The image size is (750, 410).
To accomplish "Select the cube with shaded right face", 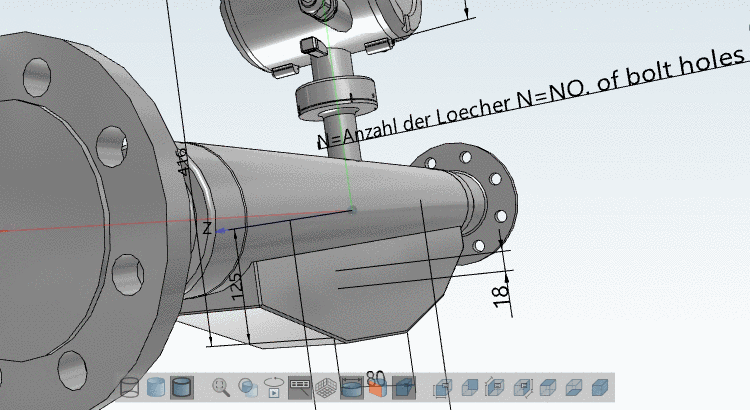I will click(x=547, y=387).
